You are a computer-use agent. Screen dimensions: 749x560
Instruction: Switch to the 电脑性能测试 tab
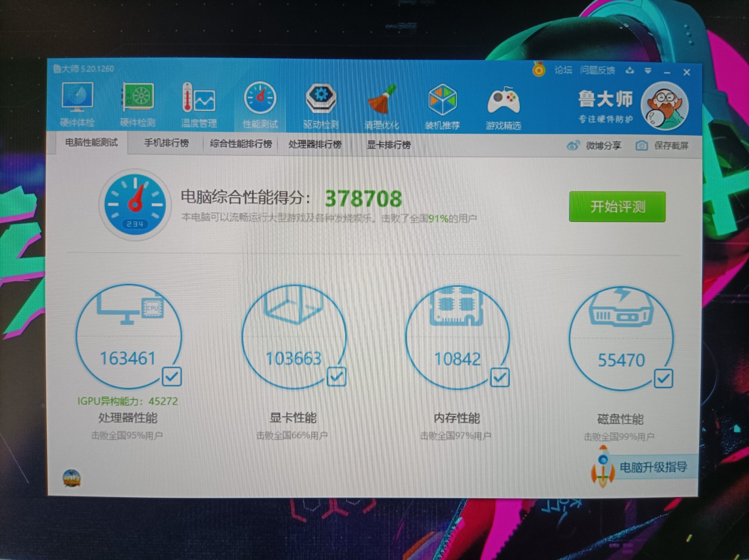[x=91, y=142]
